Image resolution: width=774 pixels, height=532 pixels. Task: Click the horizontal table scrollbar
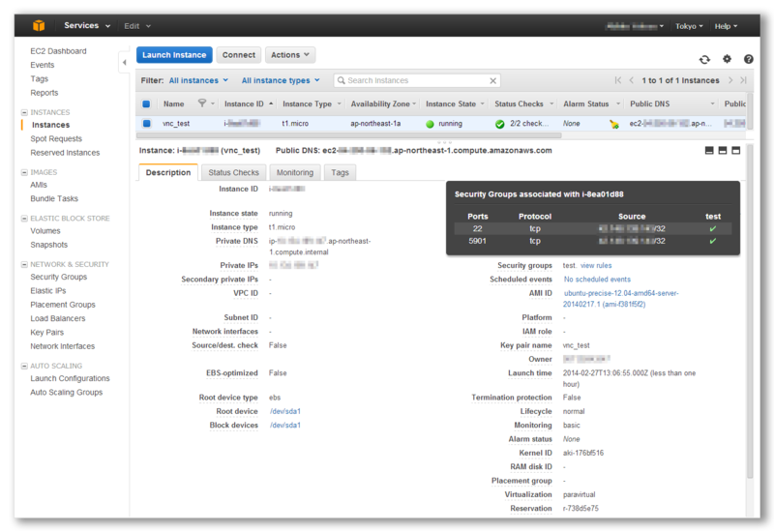coord(349,135)
